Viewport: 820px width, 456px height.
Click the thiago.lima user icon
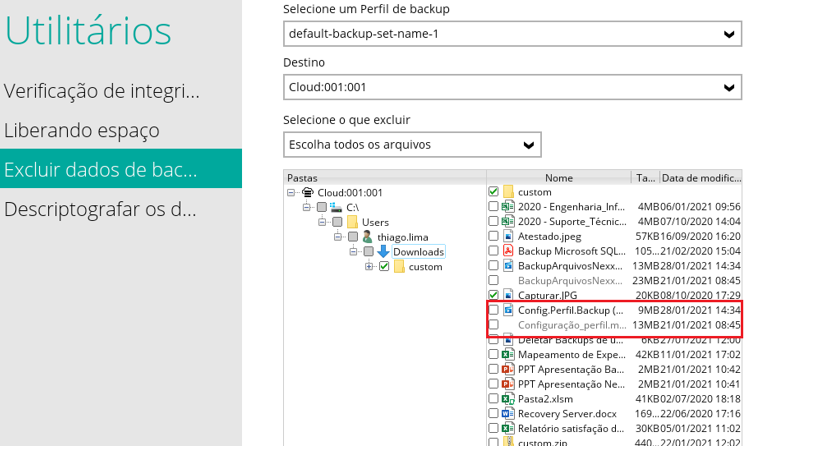click(366, 237)
